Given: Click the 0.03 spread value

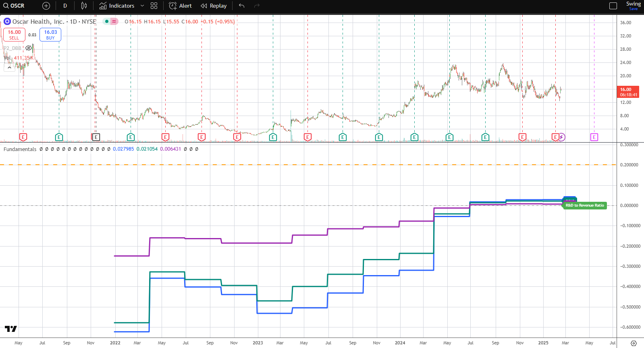Looking at the screenshot, I should point(32,35).
